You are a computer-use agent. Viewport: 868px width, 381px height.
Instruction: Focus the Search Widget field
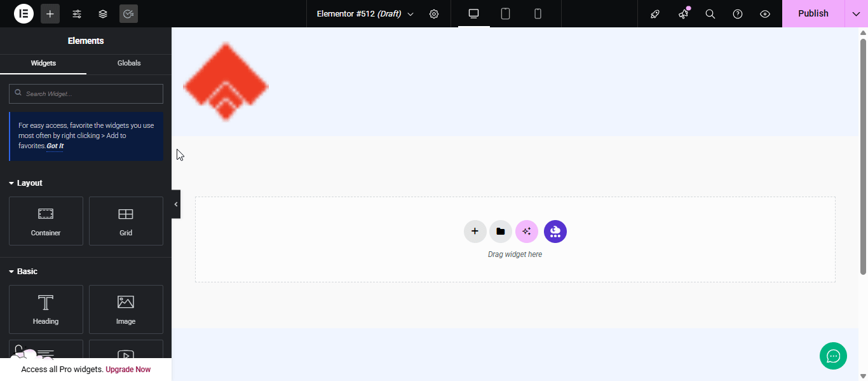click(x=86, y=94)
